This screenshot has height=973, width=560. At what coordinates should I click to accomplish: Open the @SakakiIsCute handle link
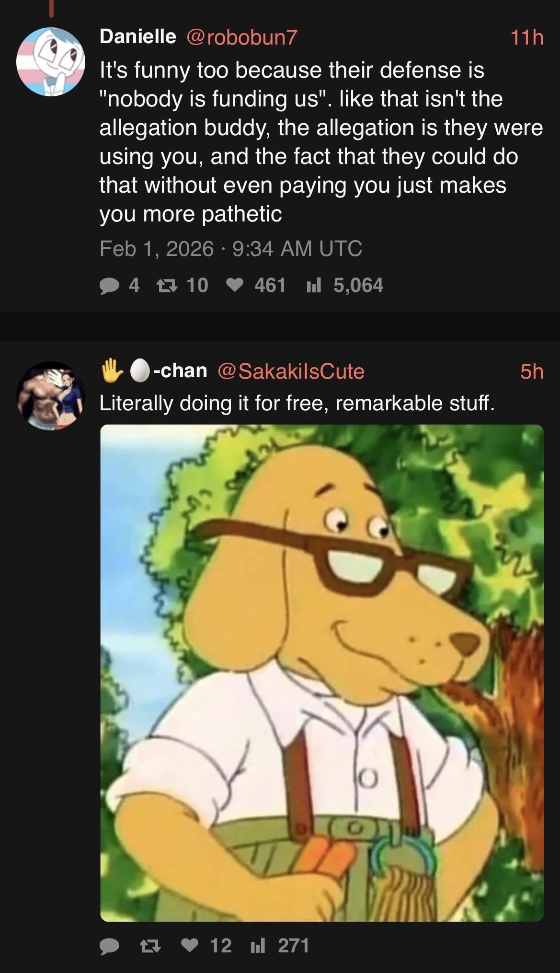291,371
